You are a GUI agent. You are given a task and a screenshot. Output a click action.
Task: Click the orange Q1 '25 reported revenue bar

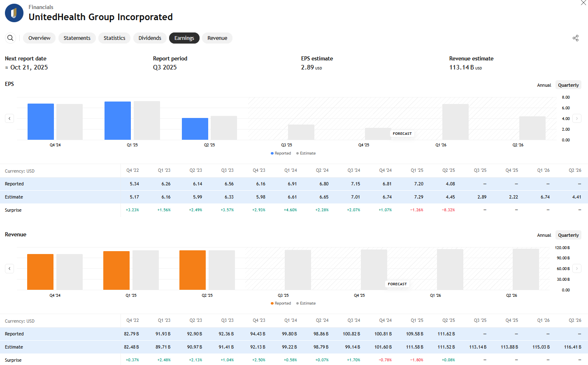(116, 270)
